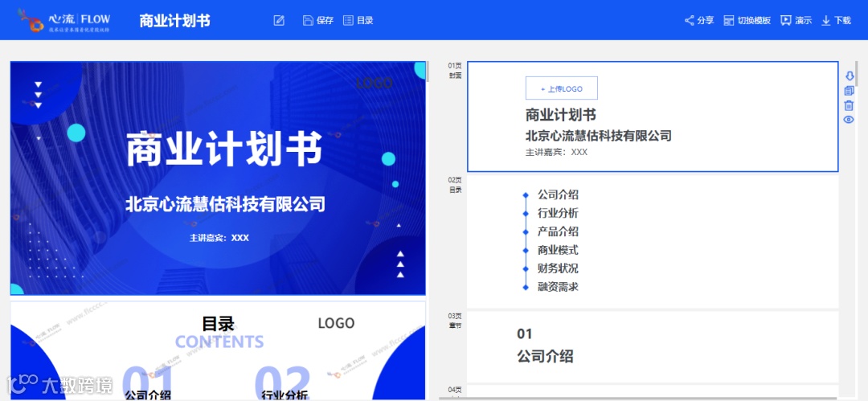Screen dimensions: 868x401
Task: Click the 01页 封面 page label
Action: pyautogui.click(x=455, y=71)
